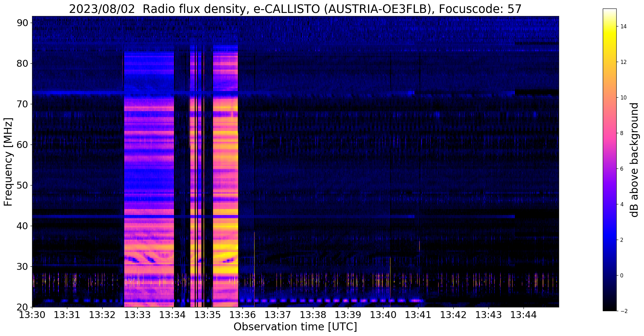Viewport: 644px width, 336px height.
Task: Click the 13:36 time tick label
Action: pos(243,315)
